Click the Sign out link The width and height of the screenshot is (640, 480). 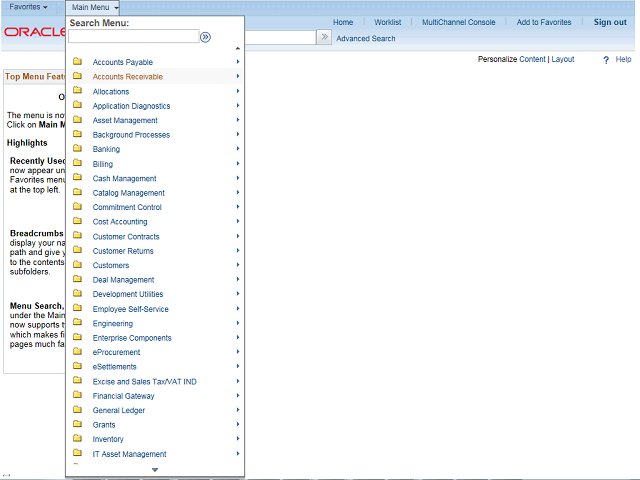(610, 22)
